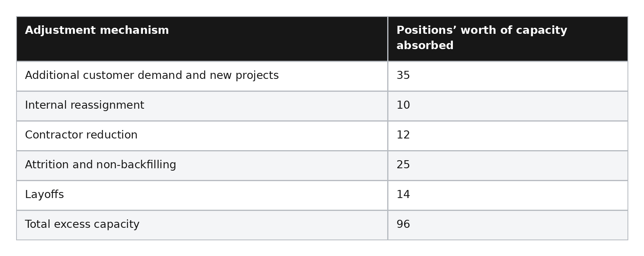Click the value 14 for Layoffs
Screen dimensions: 644x256
403,195
